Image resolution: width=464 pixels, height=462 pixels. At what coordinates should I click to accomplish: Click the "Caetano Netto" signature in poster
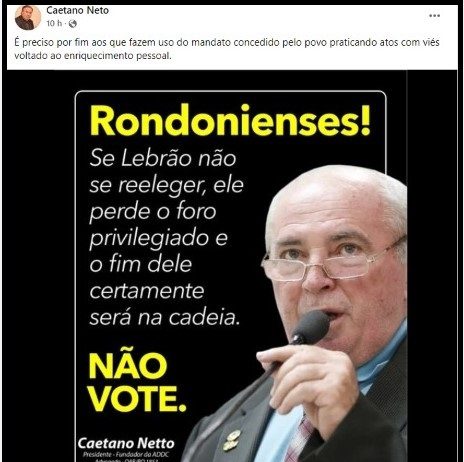pos(126,443)
